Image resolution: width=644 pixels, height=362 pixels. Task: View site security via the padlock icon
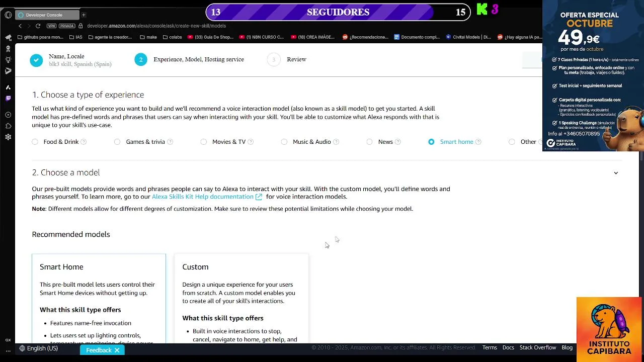point(80,26)
